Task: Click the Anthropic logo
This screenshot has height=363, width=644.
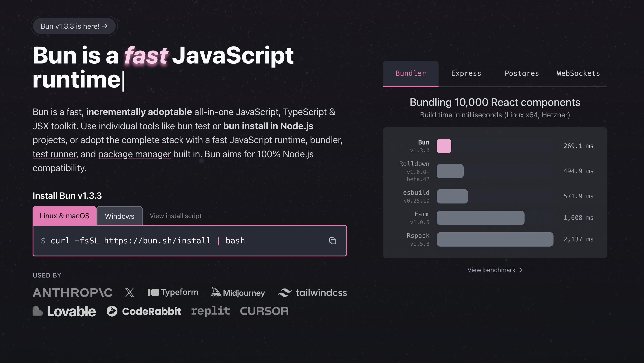Action: point(73,293)
